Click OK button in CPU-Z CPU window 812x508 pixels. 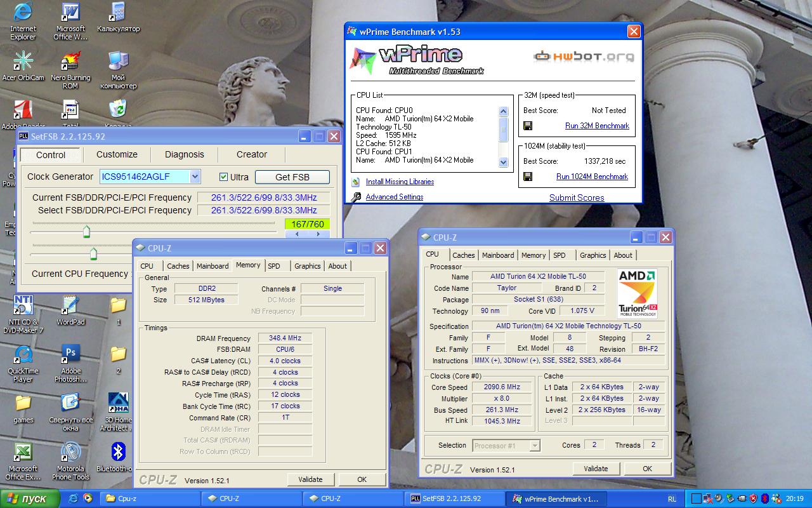click(647, 469)
